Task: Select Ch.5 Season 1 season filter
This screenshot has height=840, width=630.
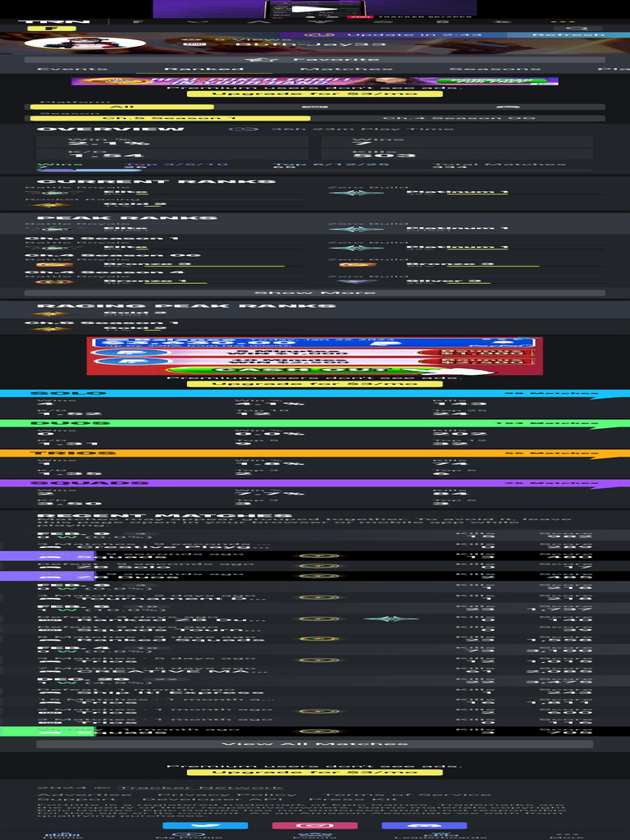Action: pyautogui.click(x=171, y=118)
